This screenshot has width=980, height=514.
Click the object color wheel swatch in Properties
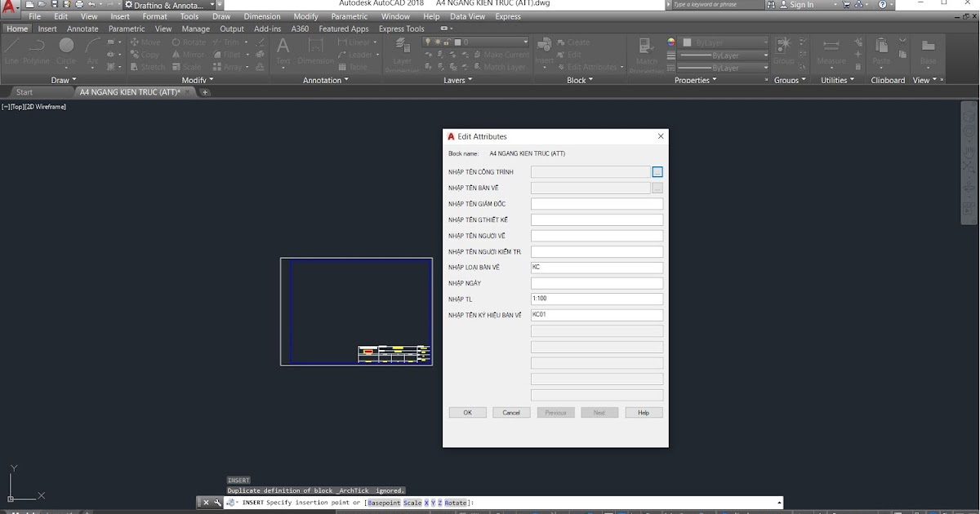point(671,42)
